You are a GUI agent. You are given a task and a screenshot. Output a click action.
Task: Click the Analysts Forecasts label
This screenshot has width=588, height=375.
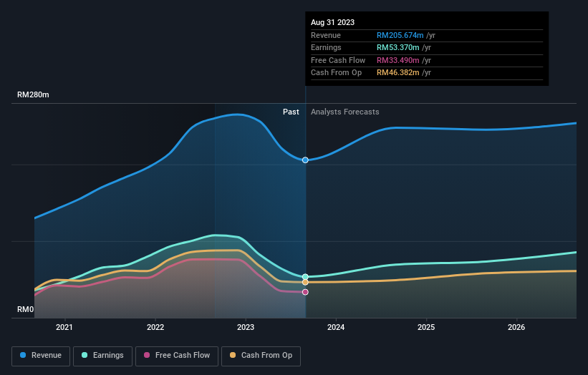point(345,112)
